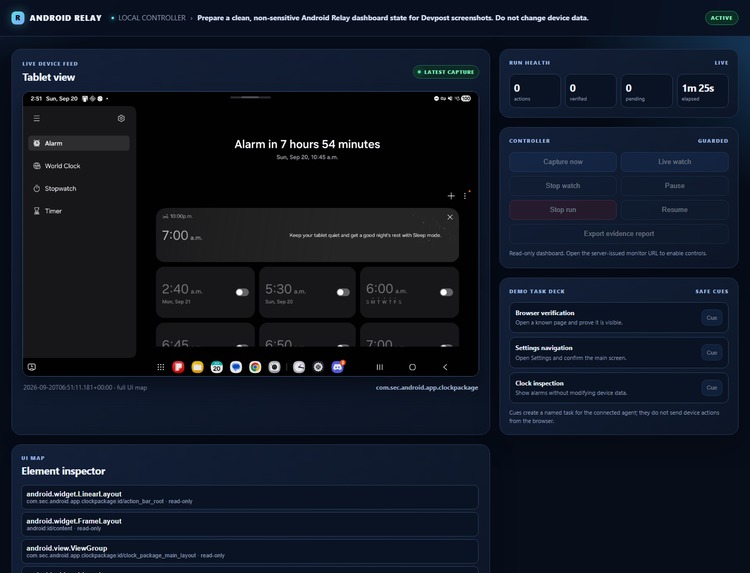This screenshot has width=750, height=573.
Task: Tap the Recents navigation button
Action: [x=380, y=367]
